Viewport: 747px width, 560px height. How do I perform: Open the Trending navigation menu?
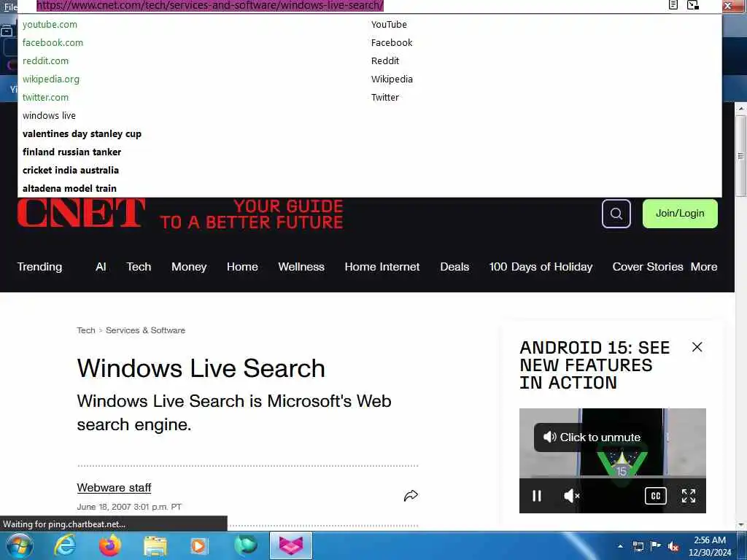(39, 267)
